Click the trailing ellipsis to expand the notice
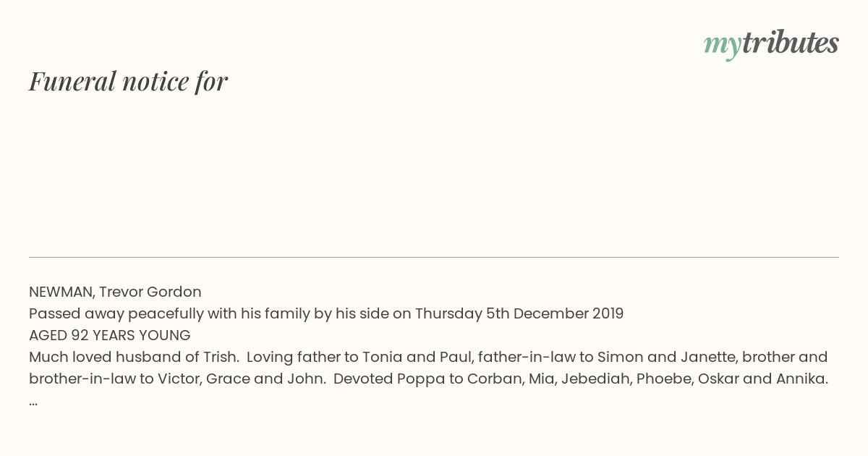 tap(33, 401)
